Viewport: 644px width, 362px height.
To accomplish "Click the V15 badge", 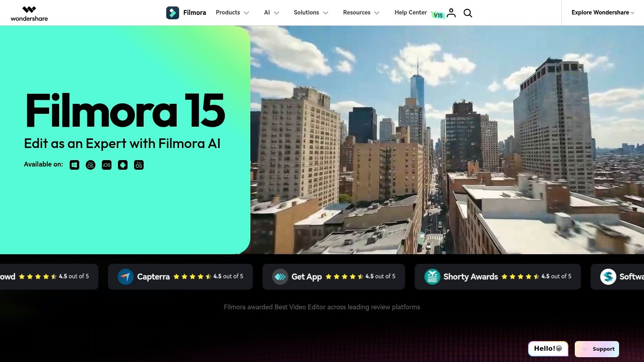I will (x=438, y=15).
